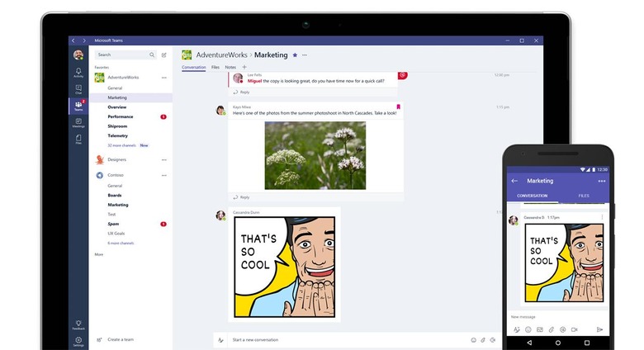Open Settings at the bottom of the sidebar
This screenshot has width=644, height=350.
[x=78, y=341]
